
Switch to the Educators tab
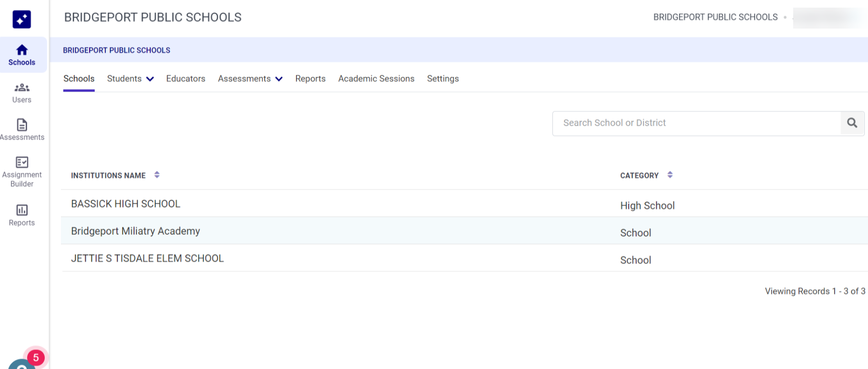click(185, 79)
